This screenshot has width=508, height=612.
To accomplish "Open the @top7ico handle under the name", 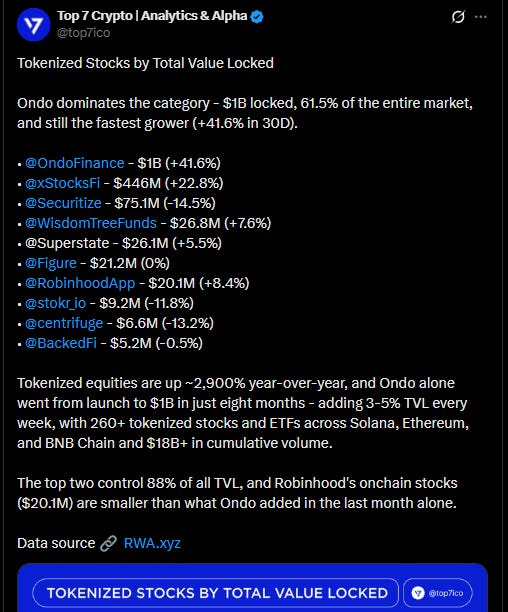I will (x=83, y=33).
